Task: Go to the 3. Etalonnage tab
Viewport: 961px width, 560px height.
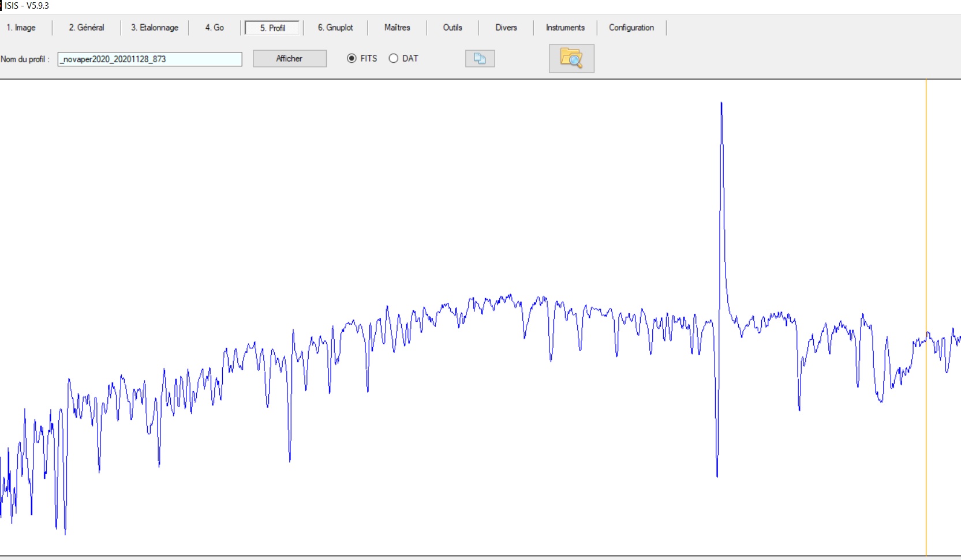Action: point(155,28)
